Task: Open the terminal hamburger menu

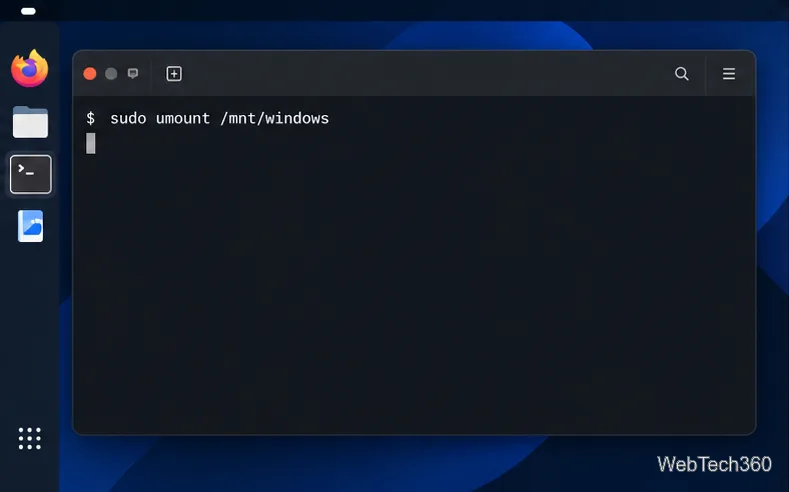Action: [x=729, y=74]
